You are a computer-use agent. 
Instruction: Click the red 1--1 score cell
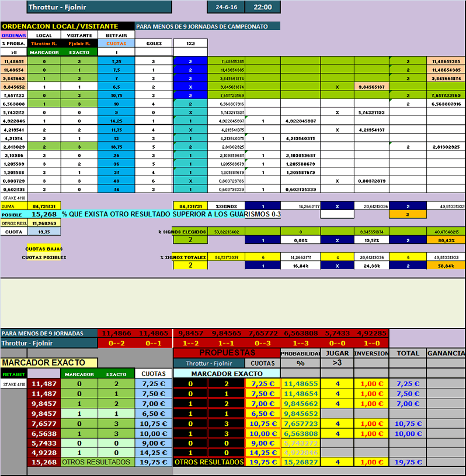226,344
